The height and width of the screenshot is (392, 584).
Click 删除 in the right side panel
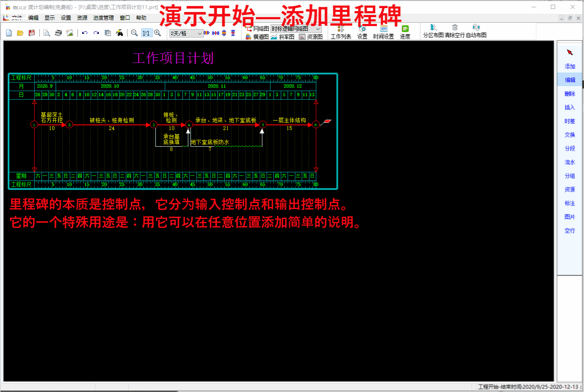(569, 94)
